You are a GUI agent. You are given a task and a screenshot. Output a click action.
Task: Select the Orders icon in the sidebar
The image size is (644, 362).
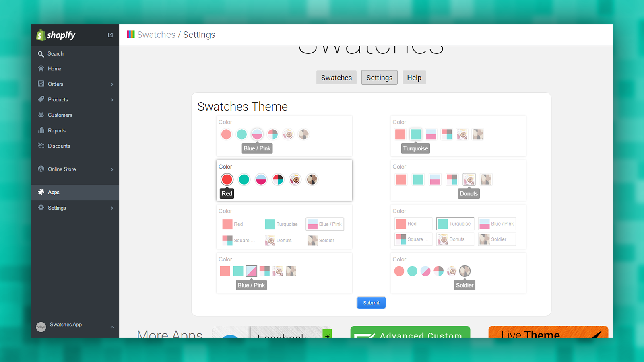click(x=41, y=84)
